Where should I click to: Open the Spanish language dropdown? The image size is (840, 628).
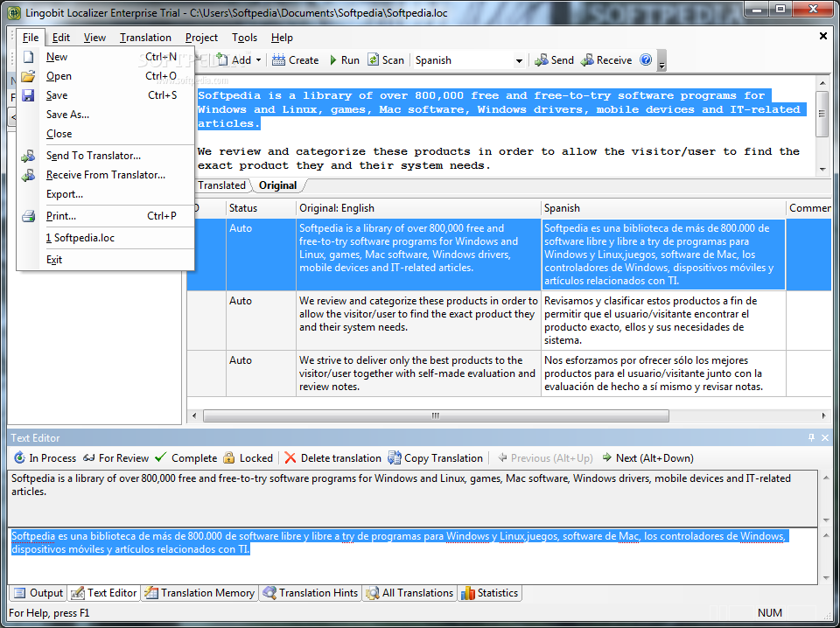tap(519, 60)
